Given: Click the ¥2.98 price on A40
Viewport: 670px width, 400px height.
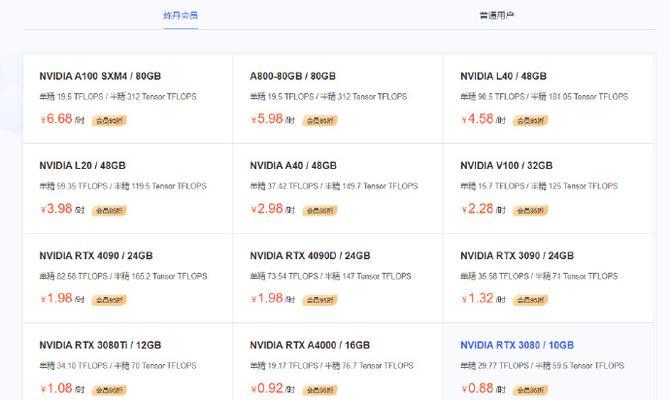Looking at the screenshot, I should click(267, 209).
